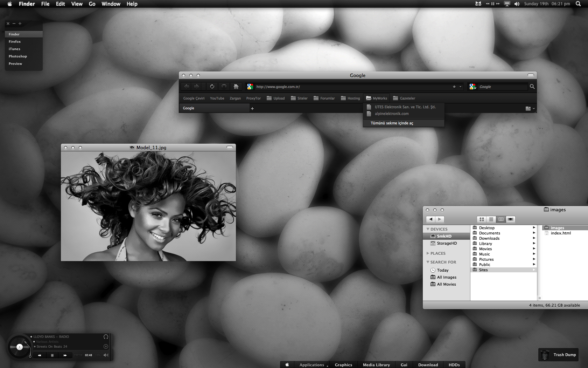Viewport: 588px width, 368px height.
Task: Pause playback in music widget
Action: point(52,355)
